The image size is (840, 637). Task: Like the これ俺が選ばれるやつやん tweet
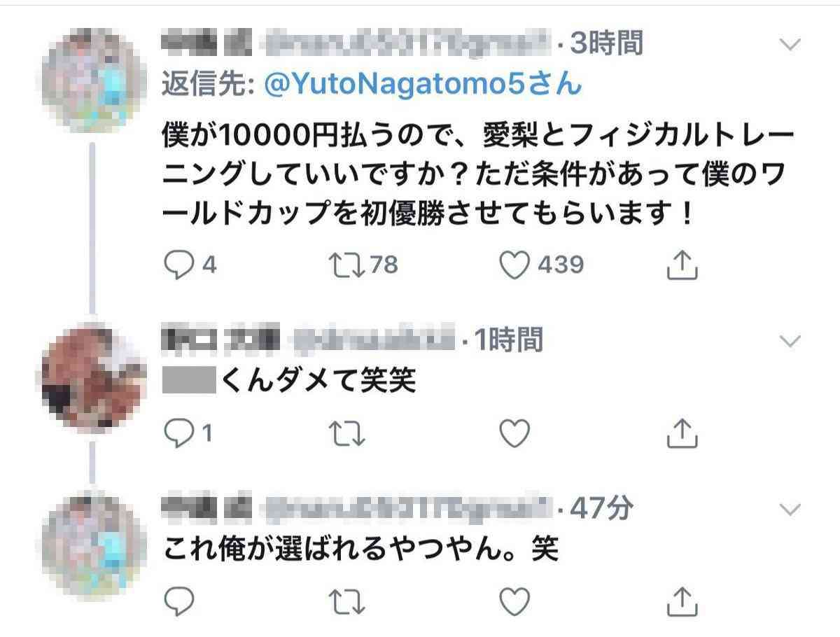(514, 601)
